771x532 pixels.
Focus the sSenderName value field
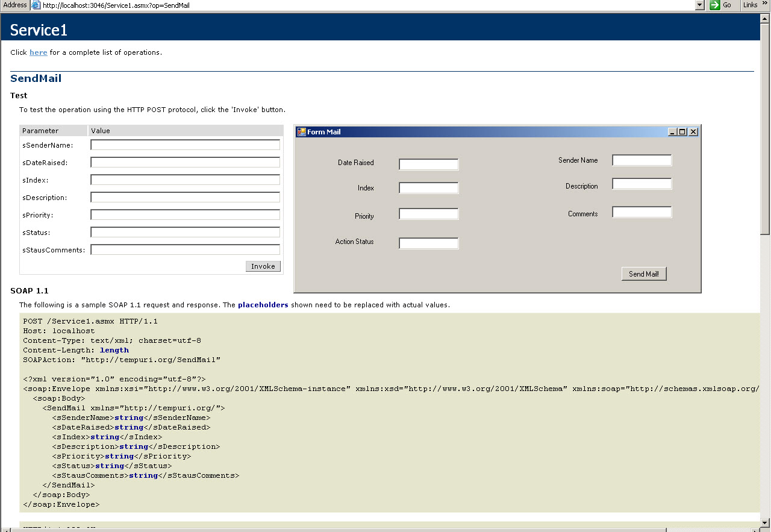click(x=186, y=145)
